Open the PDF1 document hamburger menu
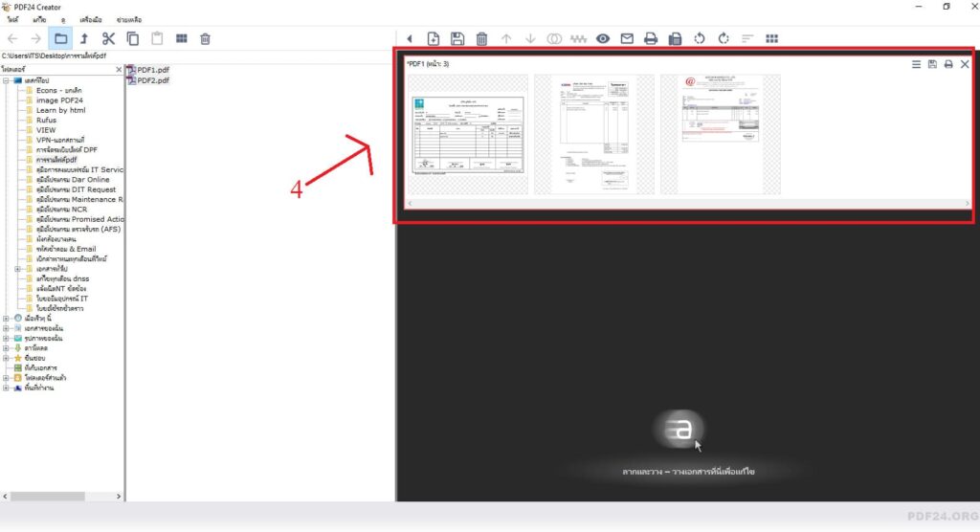Screen dimensions: 980x532 click(916, 64)
